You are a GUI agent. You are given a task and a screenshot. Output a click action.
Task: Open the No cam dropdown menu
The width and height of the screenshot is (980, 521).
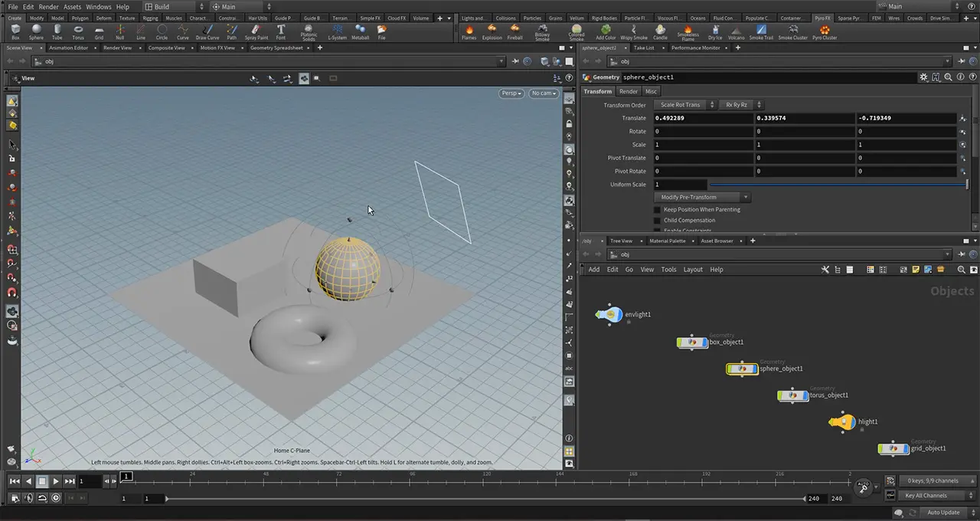[542, 93]
